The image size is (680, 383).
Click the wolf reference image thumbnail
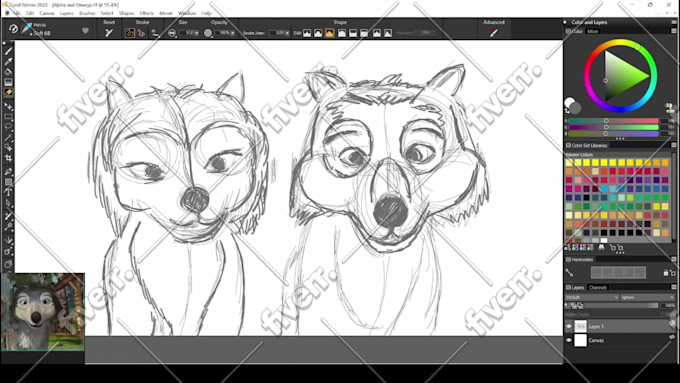click(x=42, y=311)
